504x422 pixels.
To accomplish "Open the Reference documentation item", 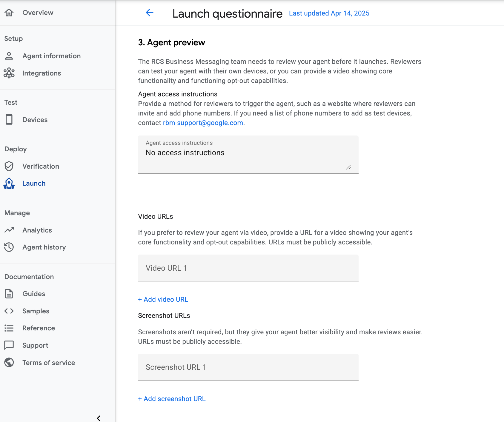I will (39, 328).
